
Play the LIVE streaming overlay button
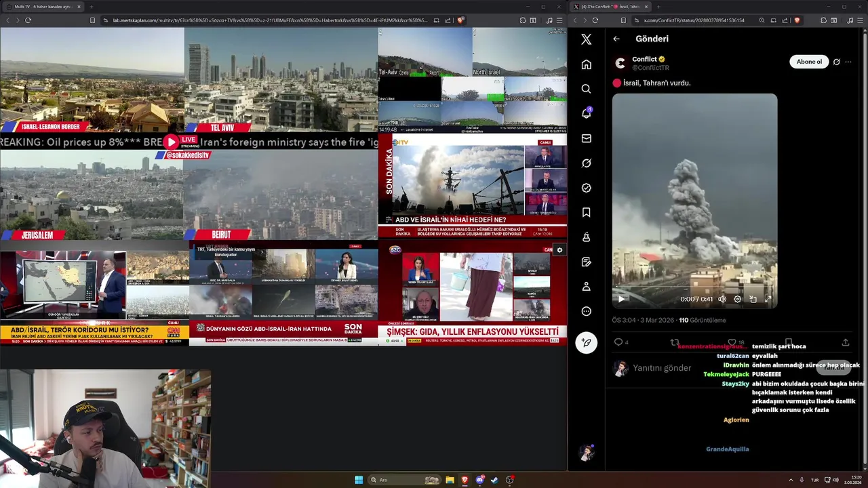(171, 142)
